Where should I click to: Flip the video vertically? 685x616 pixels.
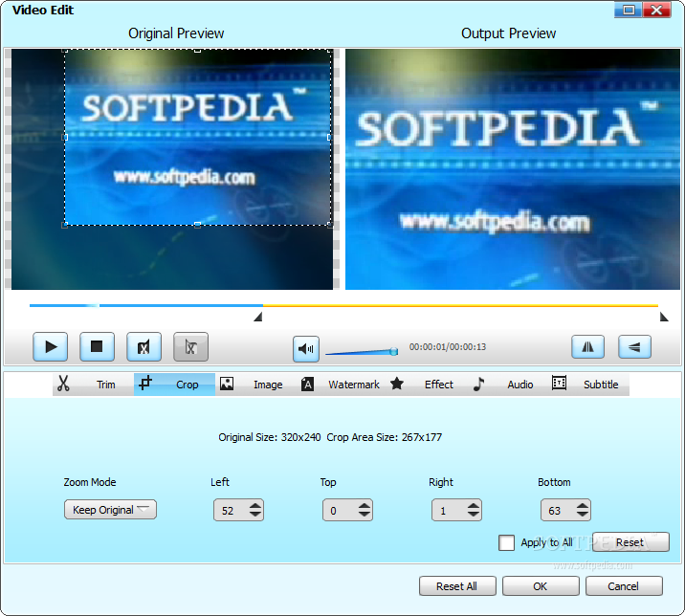point(634,347)
